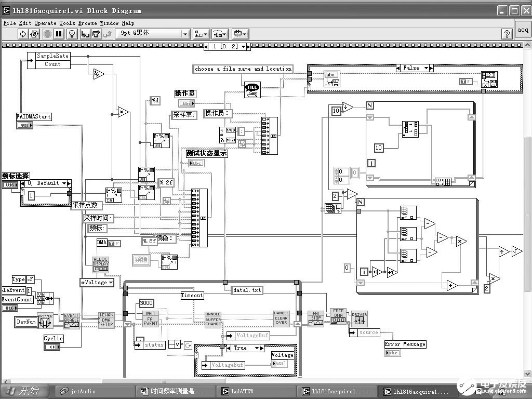Screen dimensions: 532x399
Task: Click the FAI STOP node
Action: pos(315,318)
